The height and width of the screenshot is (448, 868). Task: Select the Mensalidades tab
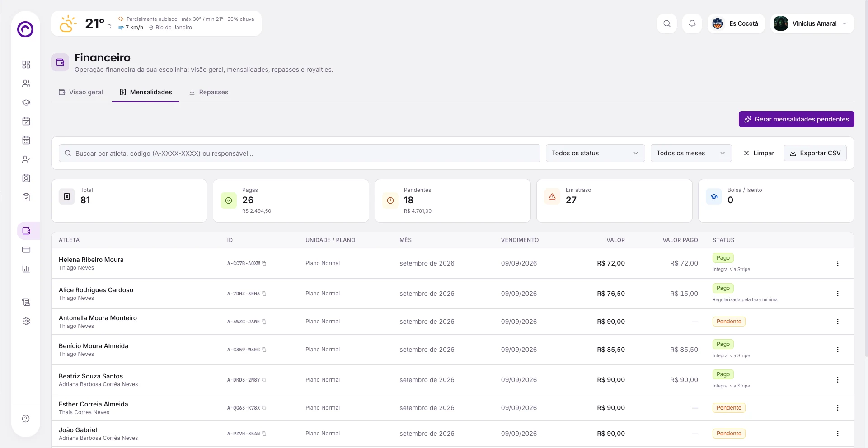coord(145,92)
